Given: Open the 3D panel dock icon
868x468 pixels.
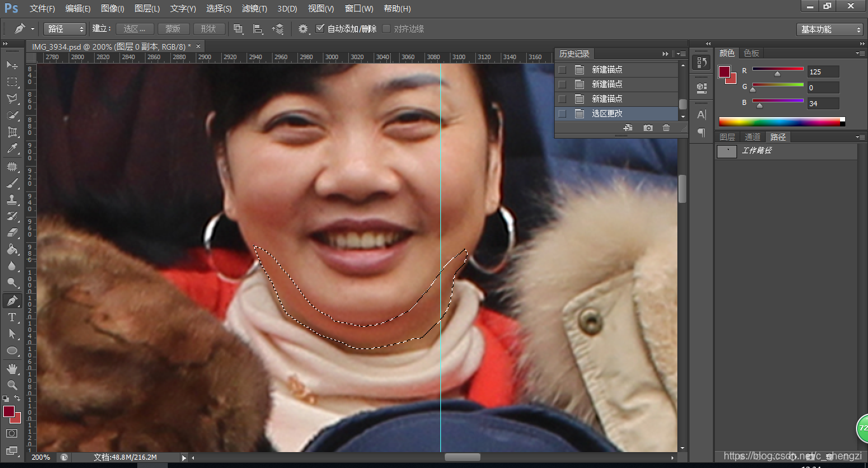Looking at the screenshot, I should [702, 87].
